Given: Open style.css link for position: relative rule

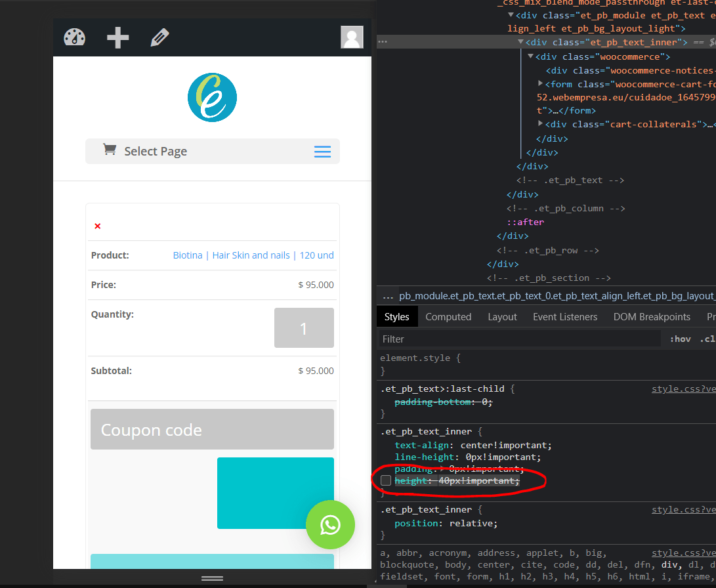Looking at the screenshot, I should click(x=684, y=510).
